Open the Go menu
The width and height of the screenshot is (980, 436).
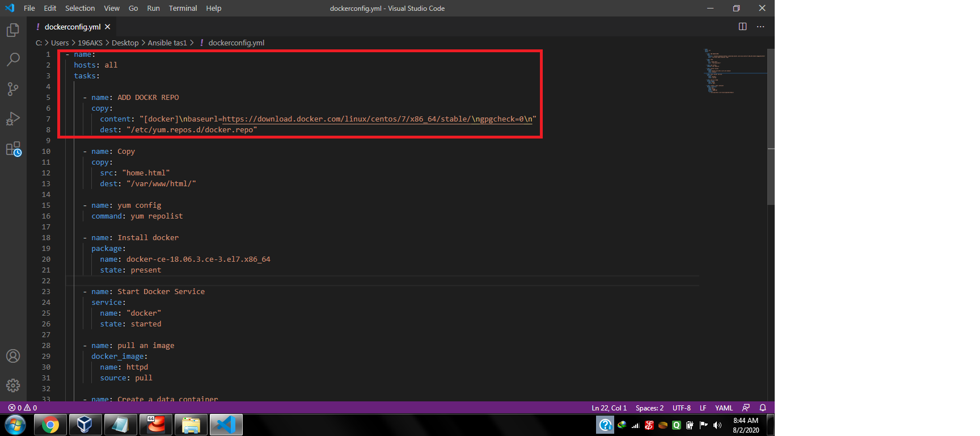[x=133, y=8]
